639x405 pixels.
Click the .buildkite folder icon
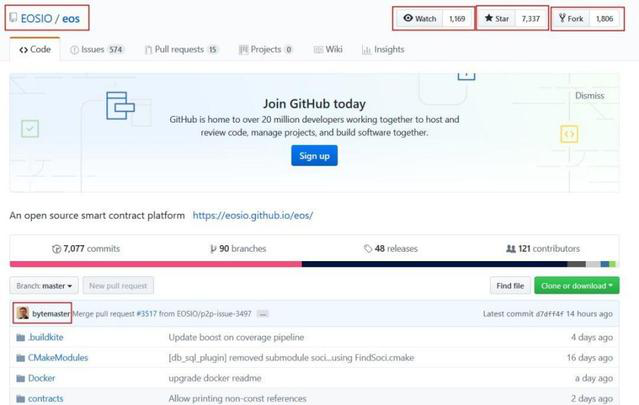coord(20,338)
